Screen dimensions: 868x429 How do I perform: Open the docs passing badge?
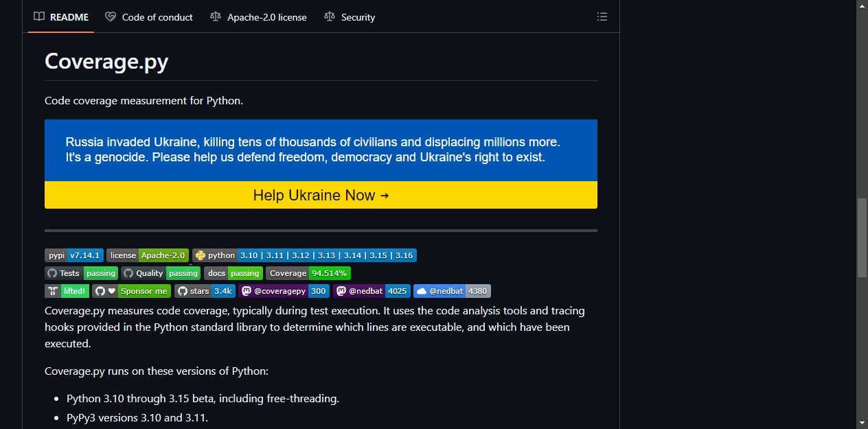tap(233, 273)
